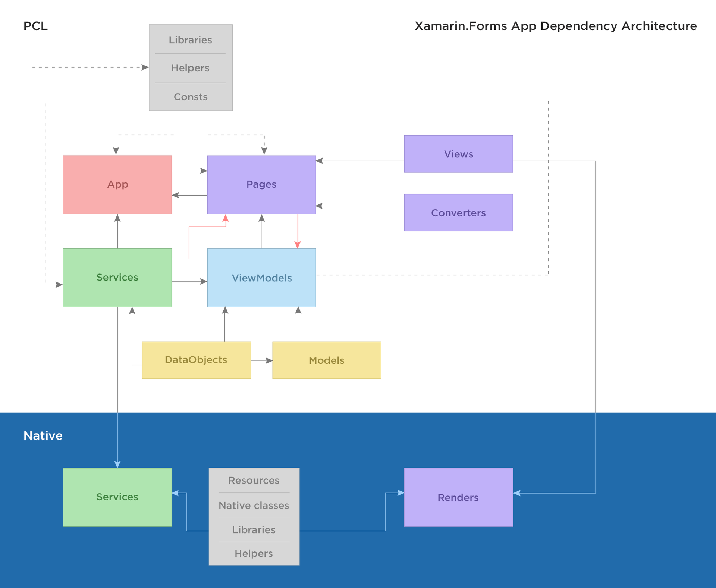The image size is (716, 588).
Task: Select the Renders block in Native layer
Action: pos(459,496)
